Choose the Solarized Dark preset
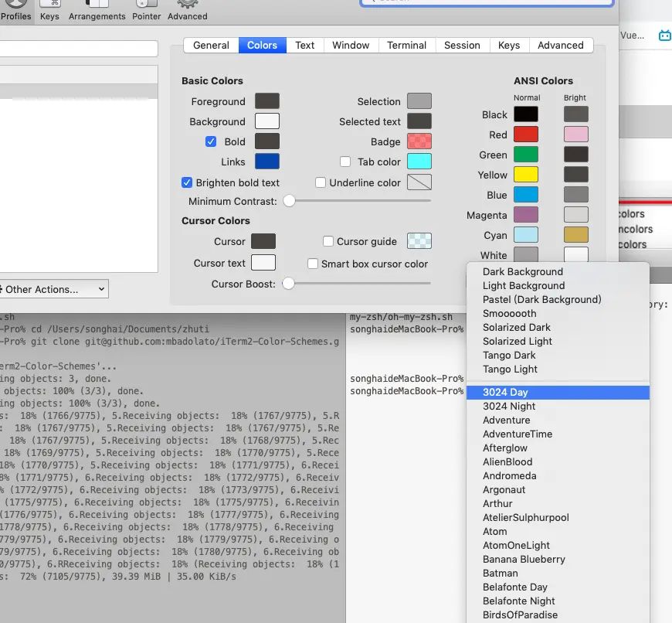672x623 pixels. [x=558, y=328]
